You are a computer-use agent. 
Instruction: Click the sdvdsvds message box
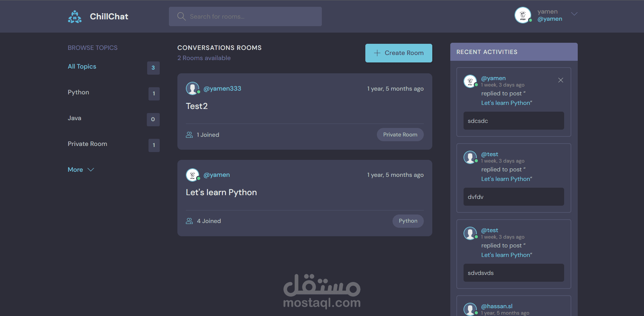pyautogui.click(x=514, y=273)
